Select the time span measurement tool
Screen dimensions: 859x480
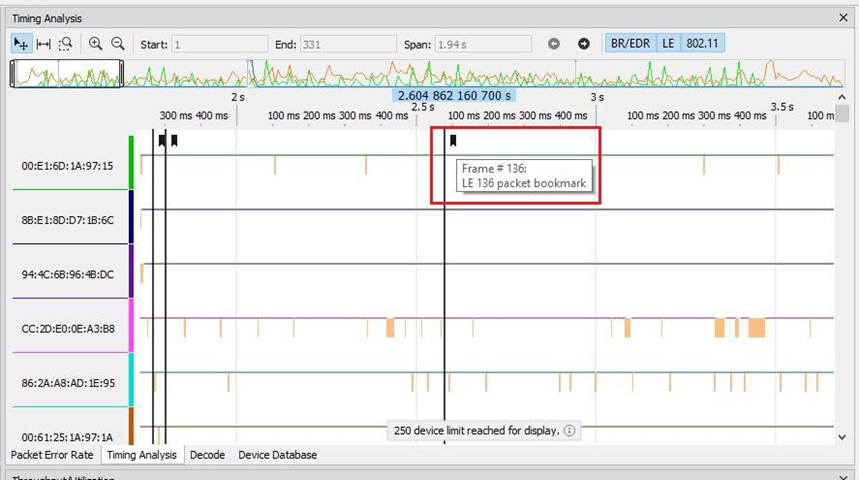tap(43, 43)
